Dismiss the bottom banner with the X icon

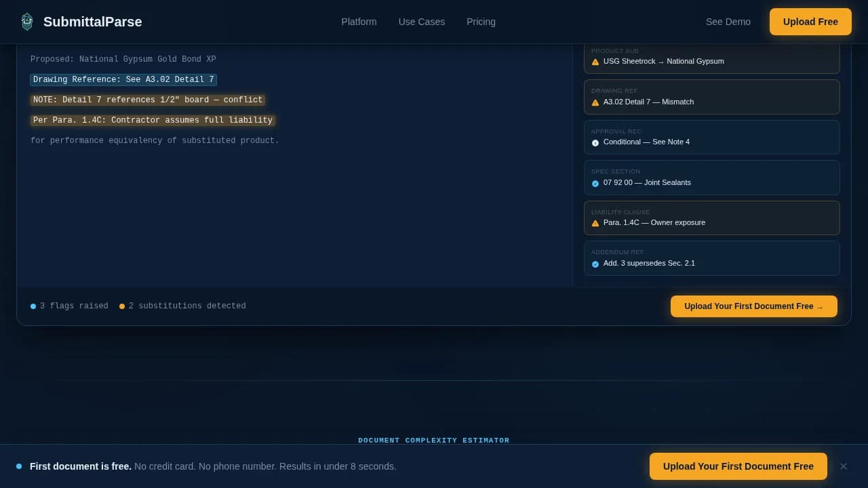click(844, 466)
